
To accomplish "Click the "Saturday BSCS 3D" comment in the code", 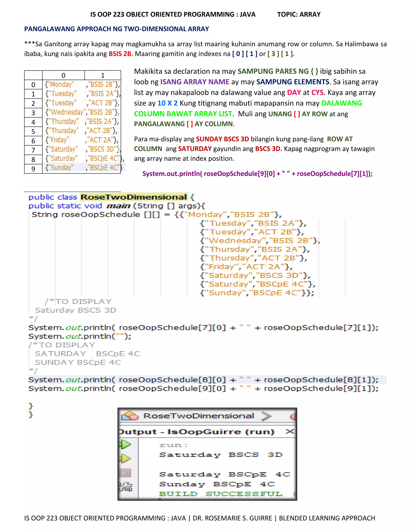I will click(x=75, y=310).
